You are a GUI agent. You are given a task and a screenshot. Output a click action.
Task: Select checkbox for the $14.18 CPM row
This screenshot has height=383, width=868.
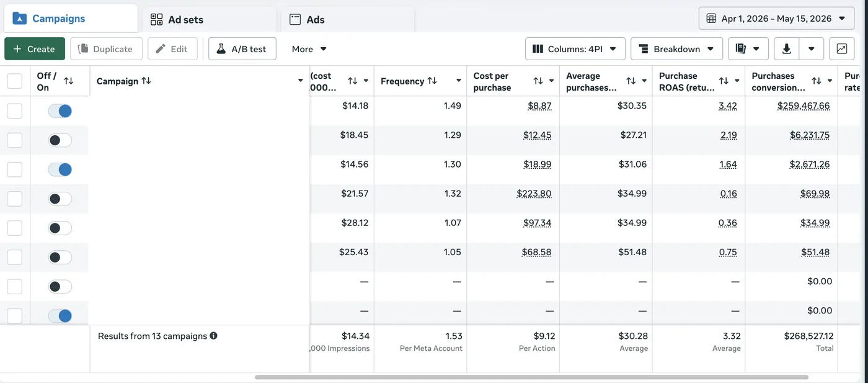[14, 111]
